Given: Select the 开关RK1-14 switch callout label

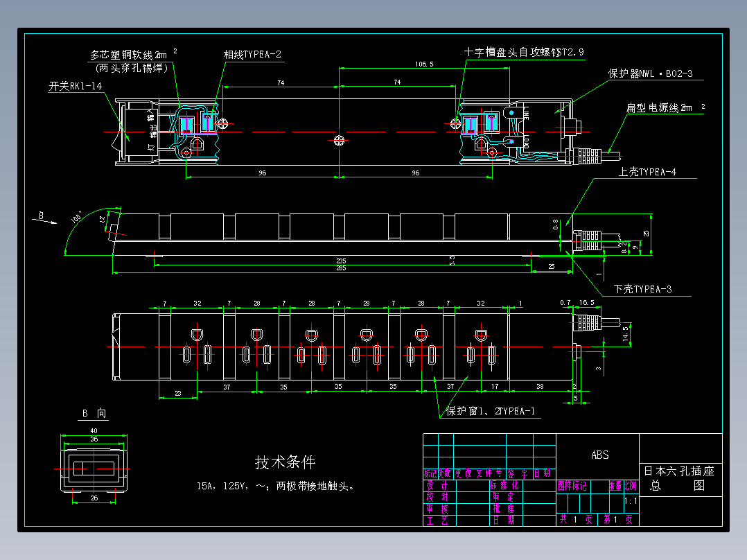Looking at the screenshot, I should pos(76,86).
